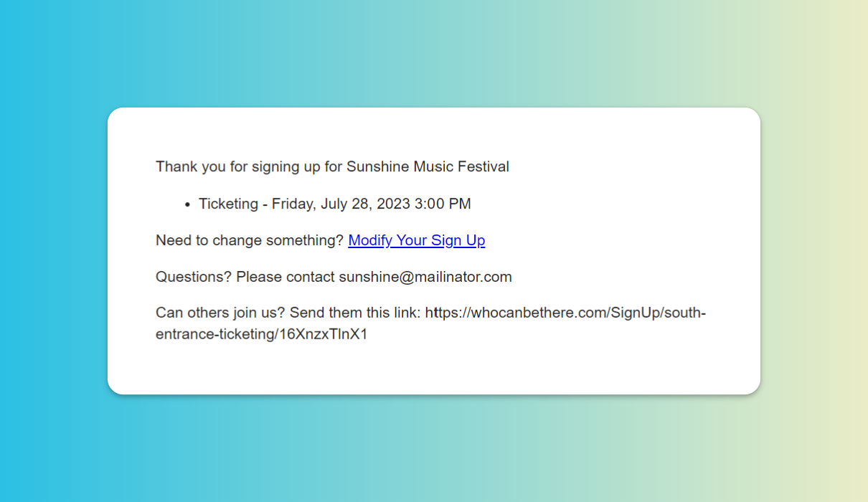Click the Questions? Please contact text
868x502 pixels.
click(x=245, y=277)
